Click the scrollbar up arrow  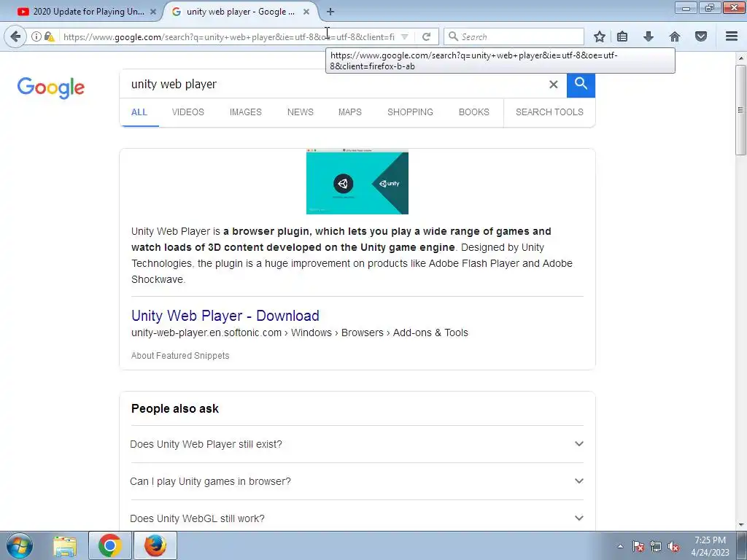[741, 58]
